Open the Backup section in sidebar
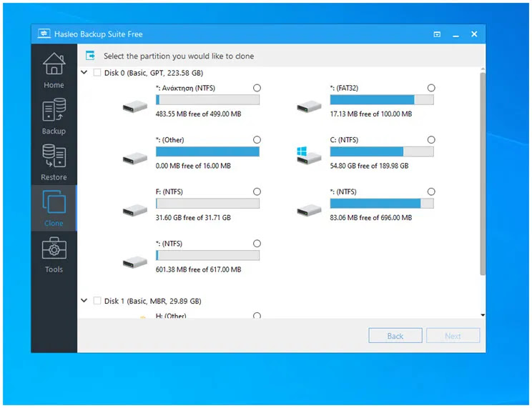The image size is (532, 408). (54, 116)
